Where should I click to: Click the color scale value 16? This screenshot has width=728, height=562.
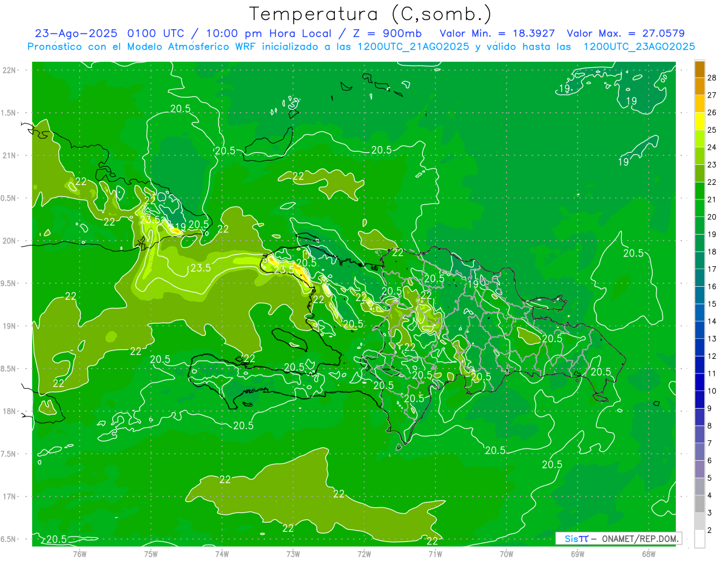712,286
